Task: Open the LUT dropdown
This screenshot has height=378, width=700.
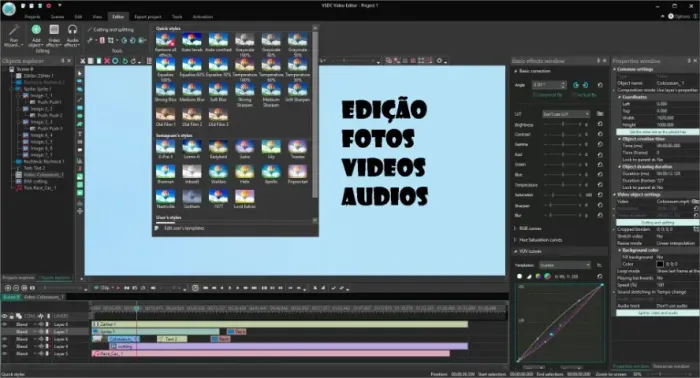Action: (566, 114)
